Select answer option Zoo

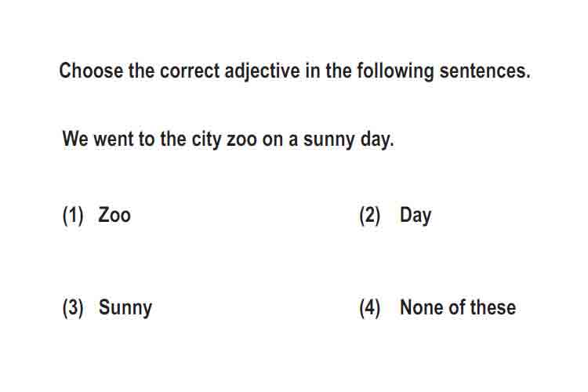(x=114, y=216)
